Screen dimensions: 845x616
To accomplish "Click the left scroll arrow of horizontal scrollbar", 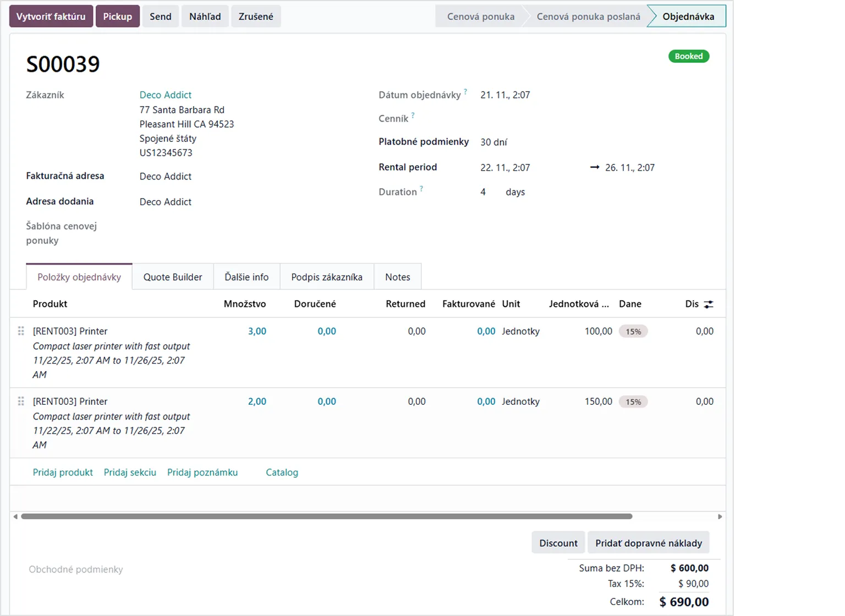I will point(15,516).
